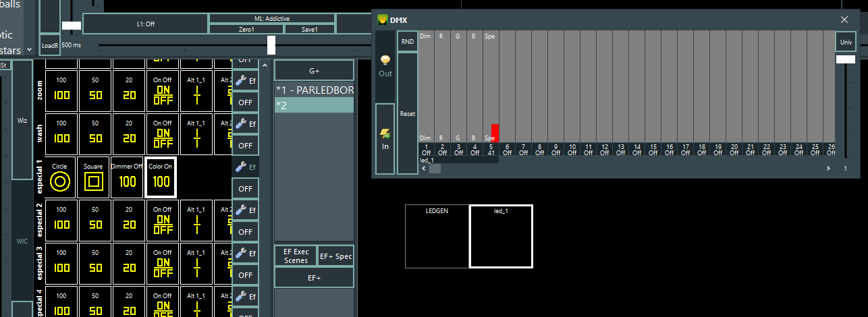
Task: Open wrench Ef settings for especial 2
Action: point(246,210)
